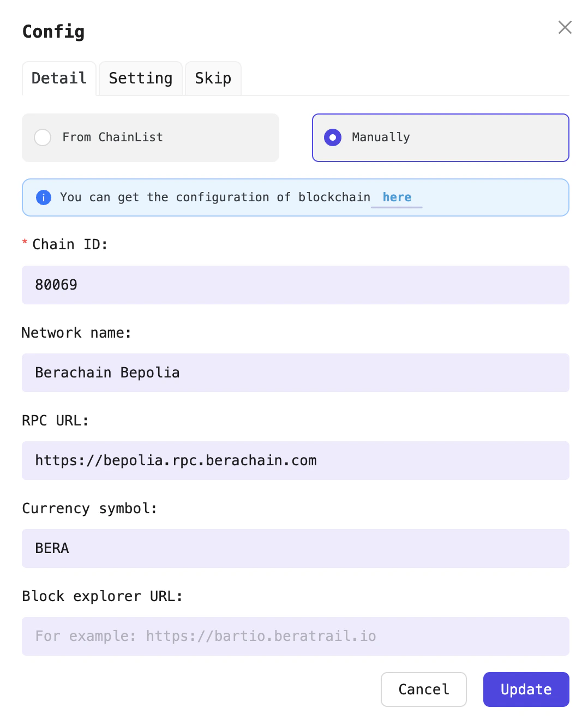
Task: Click the blue info icon in the notice banner
Action: (43, 197)
